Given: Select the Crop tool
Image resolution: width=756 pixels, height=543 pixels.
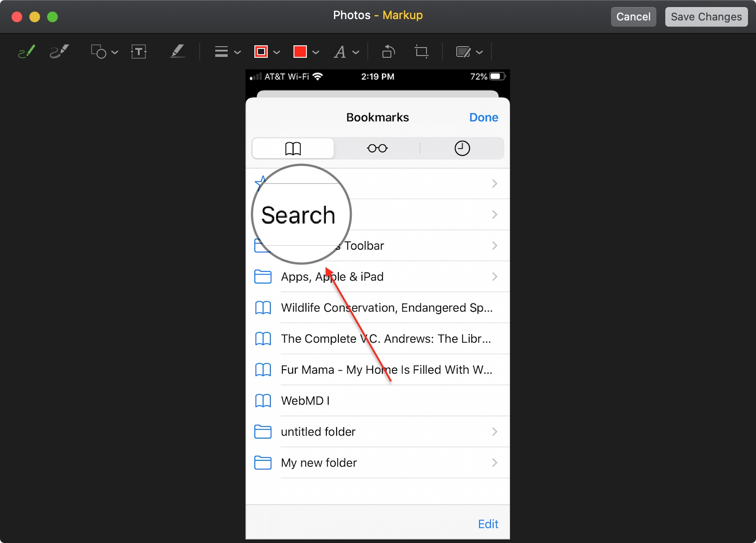Looking at the screenshot, I should pyautogui.click(x=421, y=52).
